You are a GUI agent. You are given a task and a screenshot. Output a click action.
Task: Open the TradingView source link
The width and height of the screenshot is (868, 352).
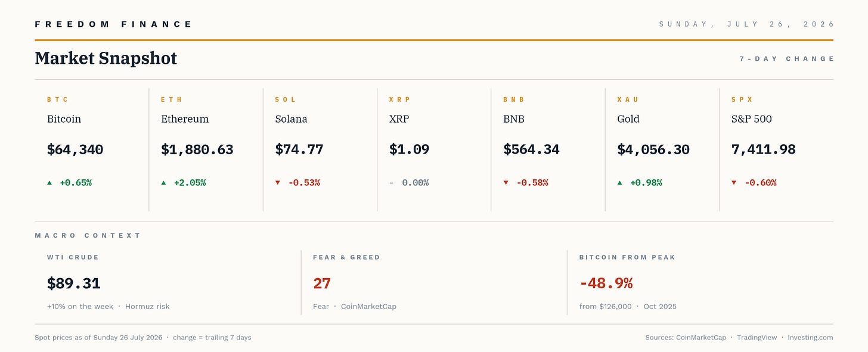[757, 338]
